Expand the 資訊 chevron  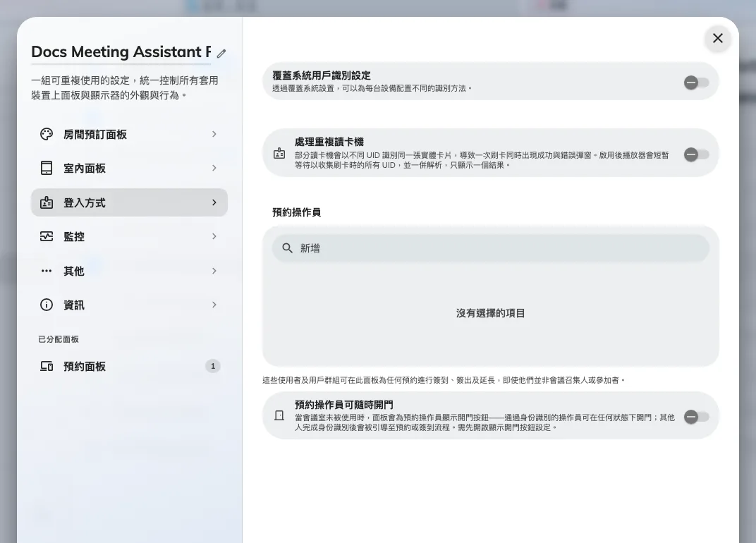click(214, 305)
